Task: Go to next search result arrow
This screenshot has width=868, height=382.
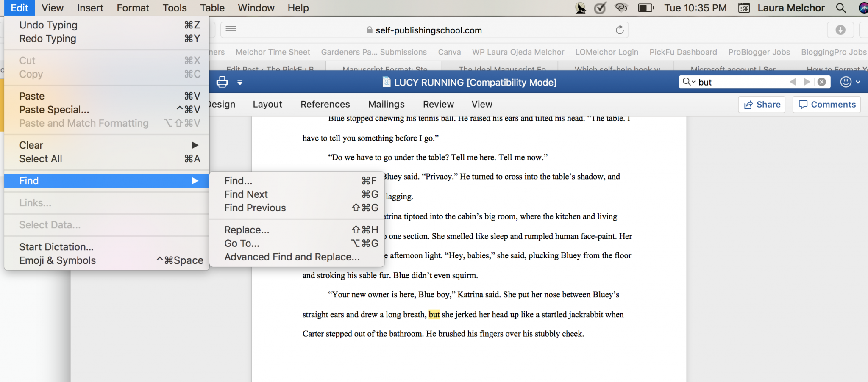Action: (807, 82)
